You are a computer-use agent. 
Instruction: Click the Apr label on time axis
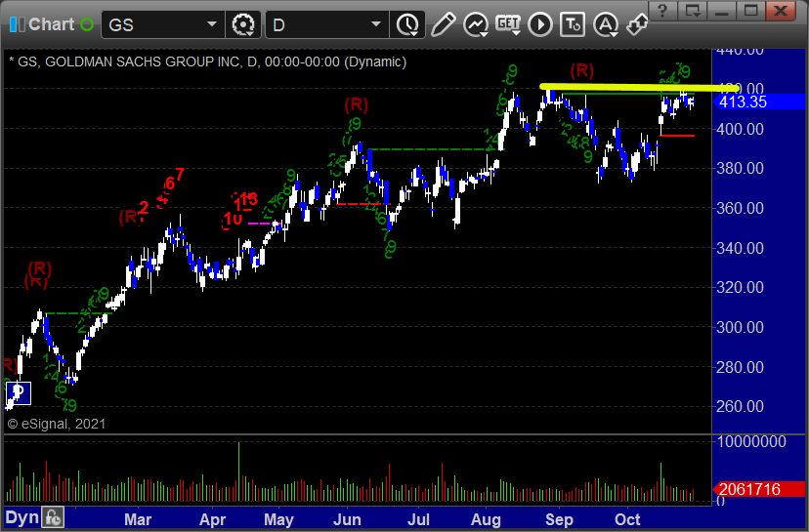213,519
